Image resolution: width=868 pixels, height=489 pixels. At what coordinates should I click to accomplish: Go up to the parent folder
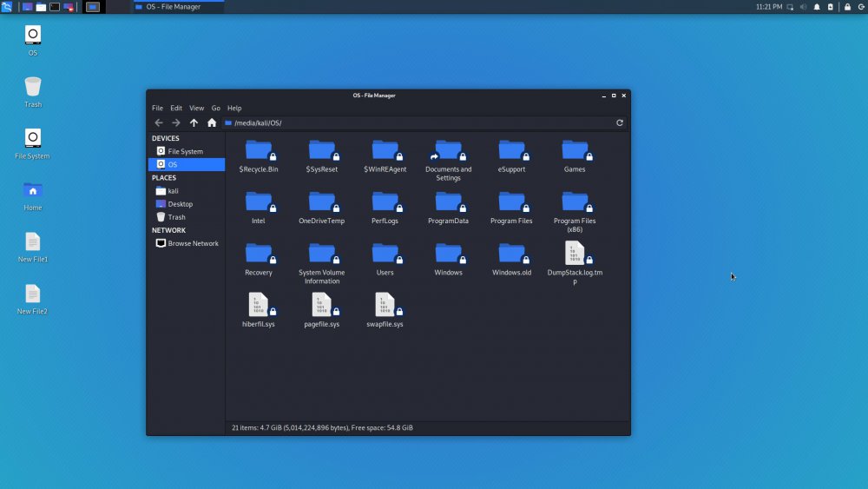point(194,122)
